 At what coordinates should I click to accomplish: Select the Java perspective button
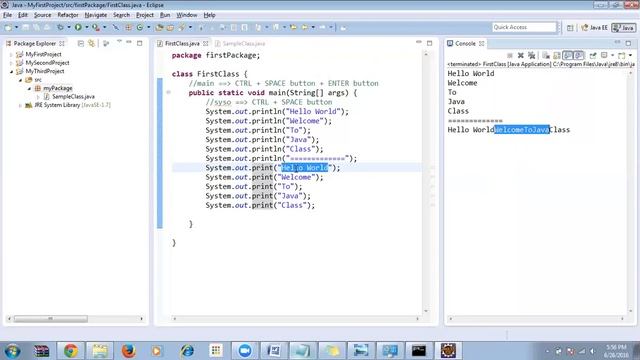tap(624, 28)
